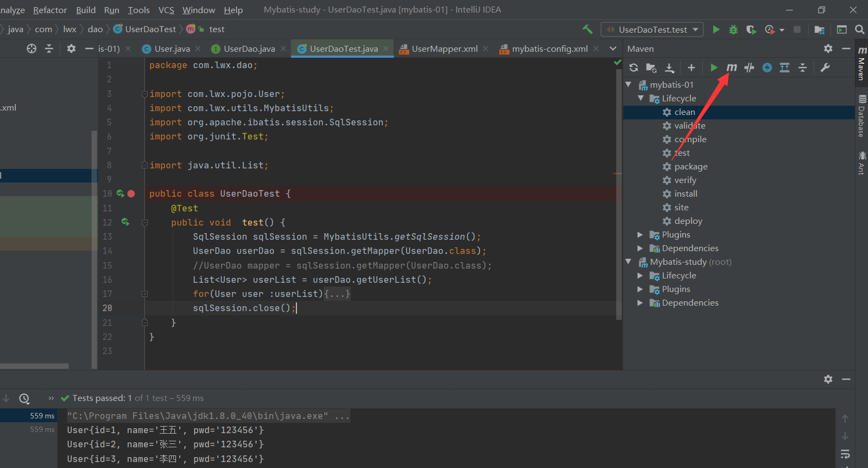Open the Tools menu
The height and width of the screenshot is (468, 868).
point(138,10)
